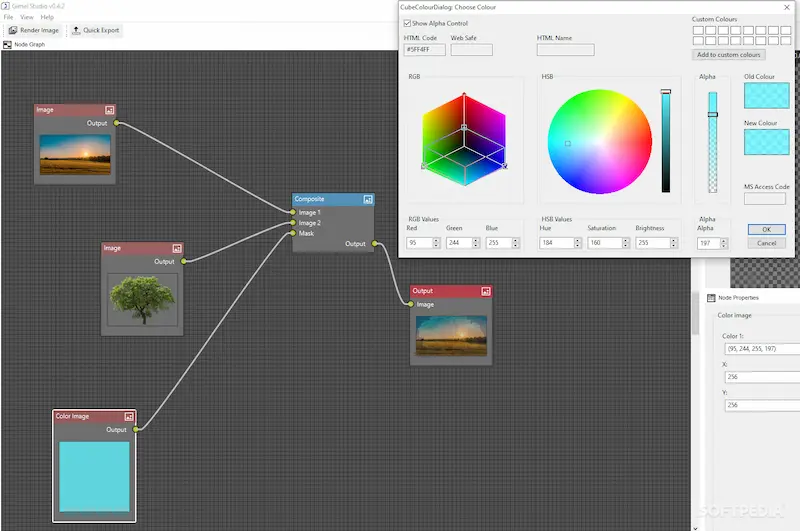Click Add to custom colours button
800x531 pixels.
pyautogui.click(x=729, y=55)
